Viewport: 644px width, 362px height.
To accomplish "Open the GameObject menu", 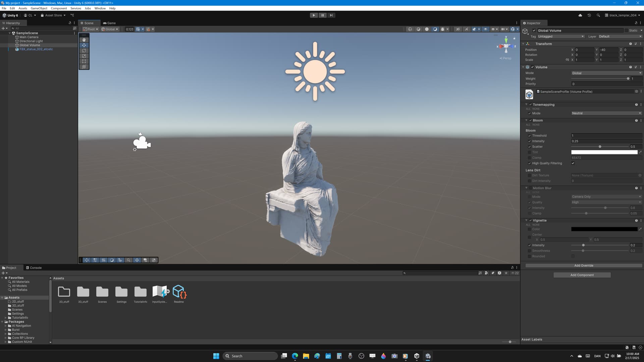I will point(39,8).
